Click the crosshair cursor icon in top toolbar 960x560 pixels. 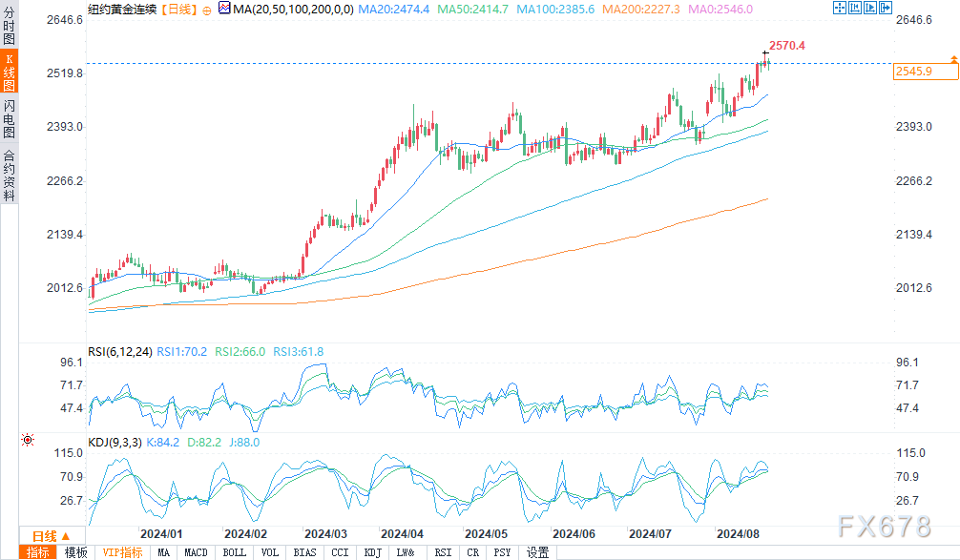[840, 8]
